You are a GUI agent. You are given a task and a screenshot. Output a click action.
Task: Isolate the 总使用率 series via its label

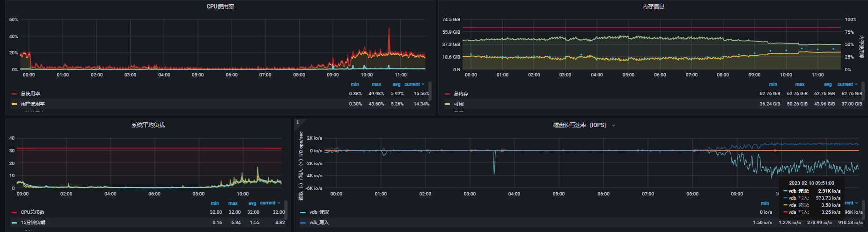pyautogui.click(x=30, y=94)
